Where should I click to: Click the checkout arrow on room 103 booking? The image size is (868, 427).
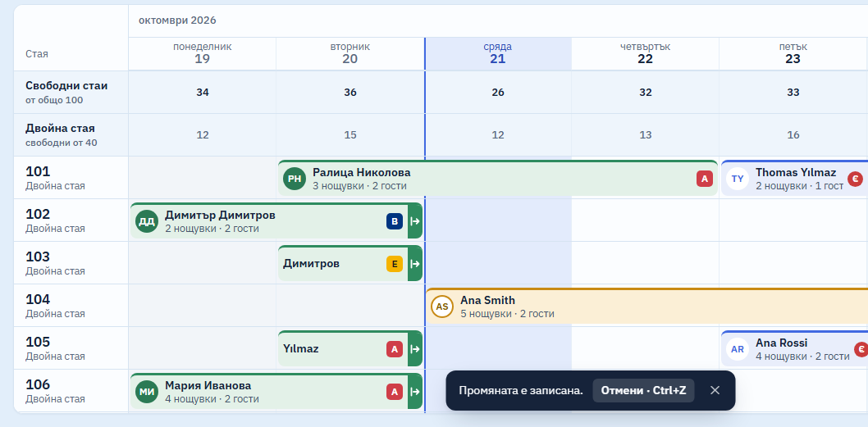[x=414, y=264]
